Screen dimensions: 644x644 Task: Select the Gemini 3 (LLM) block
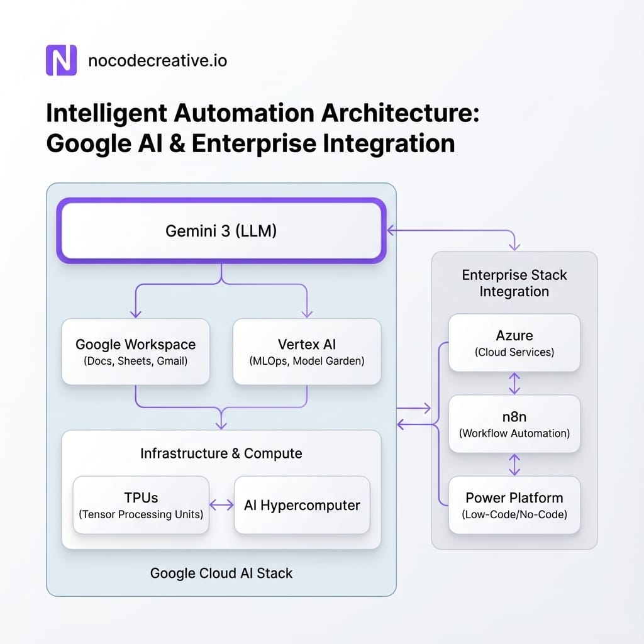[221, 231]
